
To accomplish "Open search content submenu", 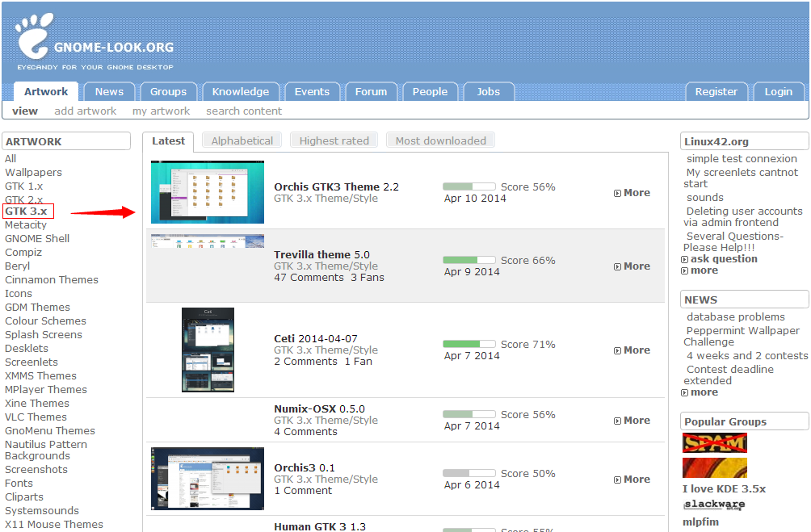I will pos(244,111).
